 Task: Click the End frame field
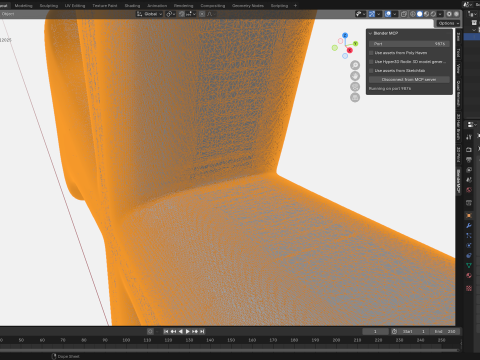tap(445, 331)
